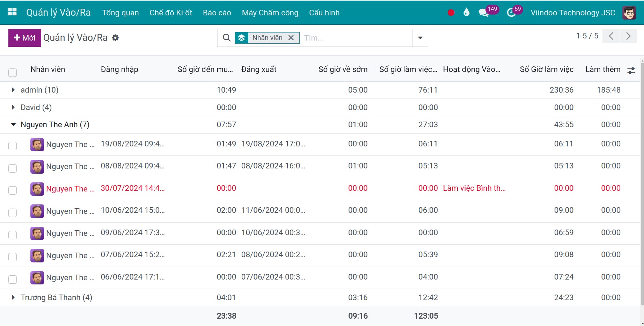Viewport: 644px width, 326px height.
Task: Click avatar of the 06/06/2024 record
Action: coord(37,277)
